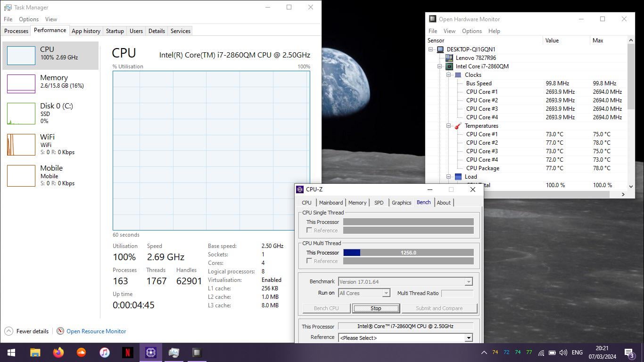Click the Single Thread This Processor bar
The height and width of the screenshot is (362, 644).
click(408, 222)
